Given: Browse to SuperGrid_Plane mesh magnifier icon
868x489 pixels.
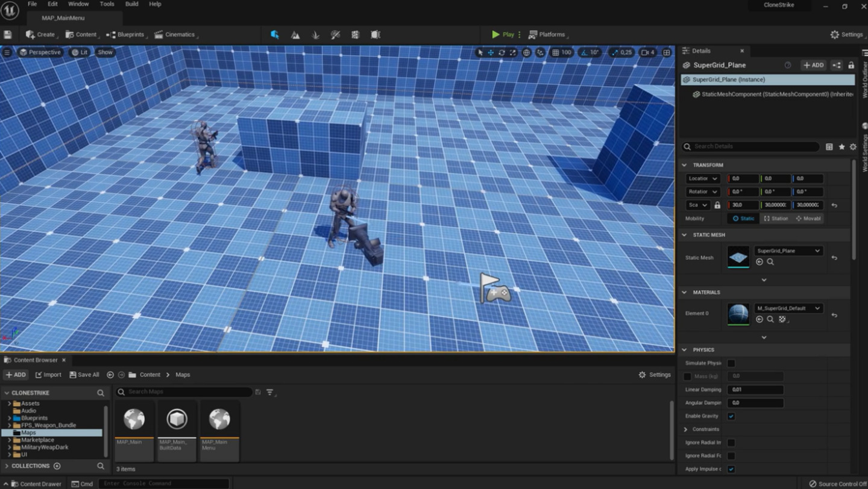Looking at the screenshot, I should click(770, 262).
